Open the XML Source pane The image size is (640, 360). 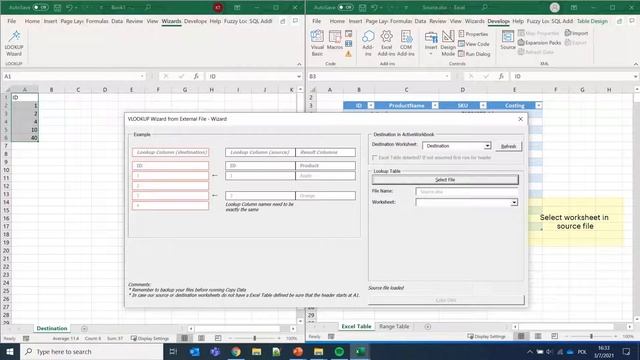[x=508, y=40]
